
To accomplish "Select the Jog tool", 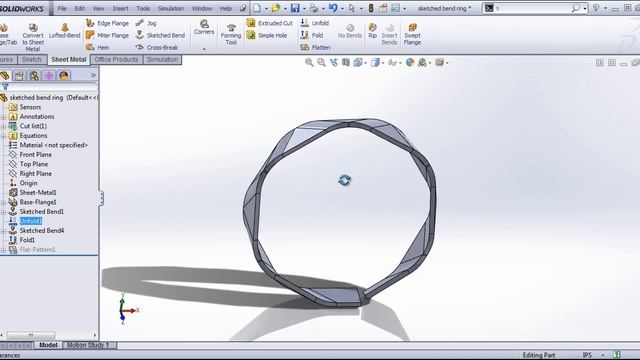I will pos(146,23).
